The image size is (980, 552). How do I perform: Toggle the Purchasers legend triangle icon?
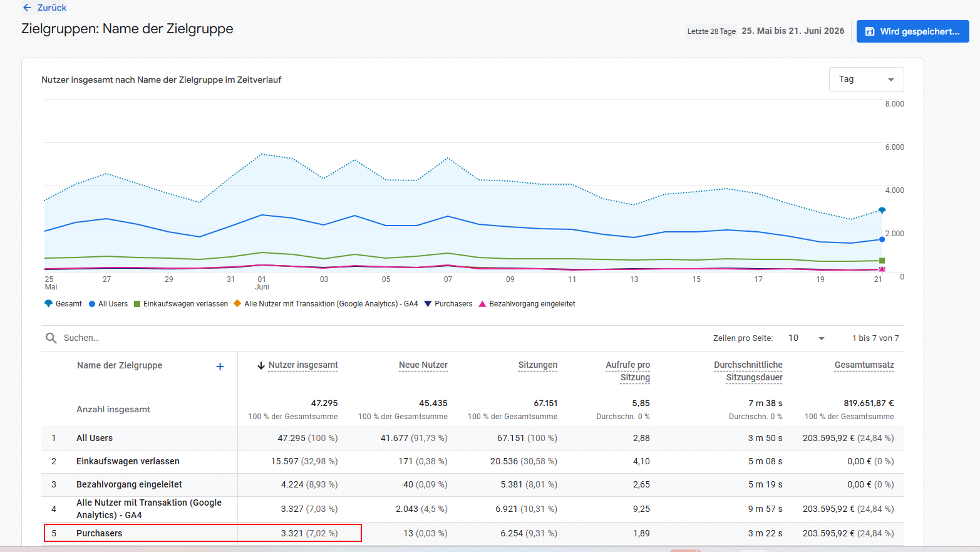tap(428, 304)
